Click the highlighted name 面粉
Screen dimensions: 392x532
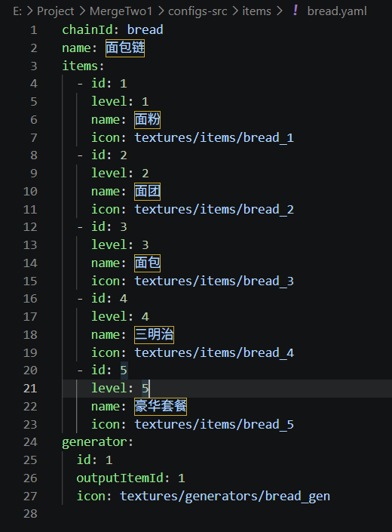tap(147, 119)
